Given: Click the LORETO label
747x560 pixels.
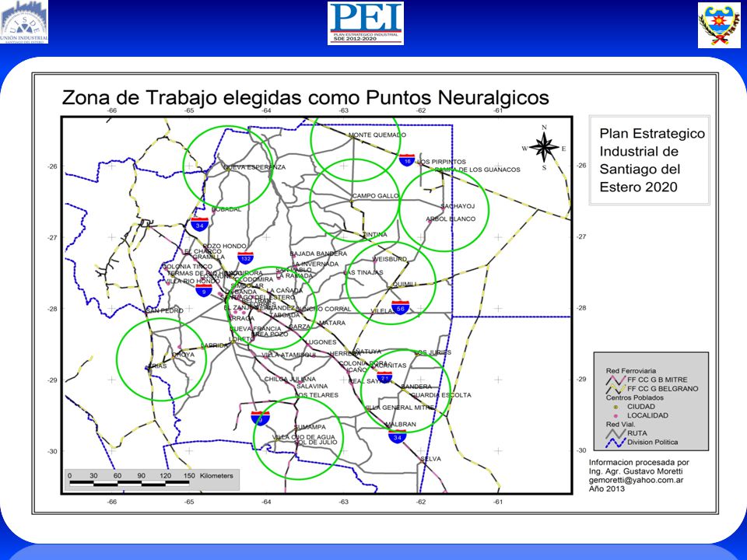Looking at the screenshot, I should pos(241,339).
